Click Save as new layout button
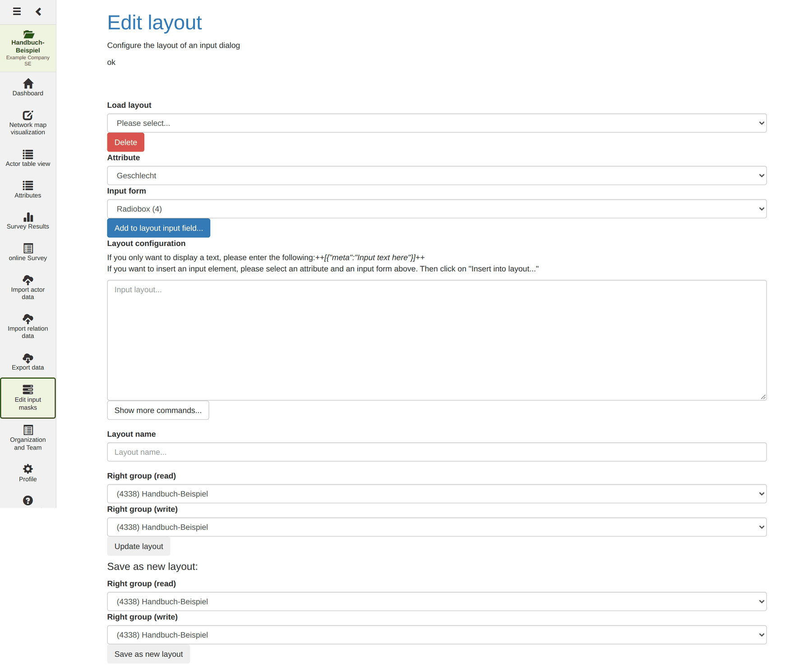Viewport: 812px width, 672px height. click(148, 654)
